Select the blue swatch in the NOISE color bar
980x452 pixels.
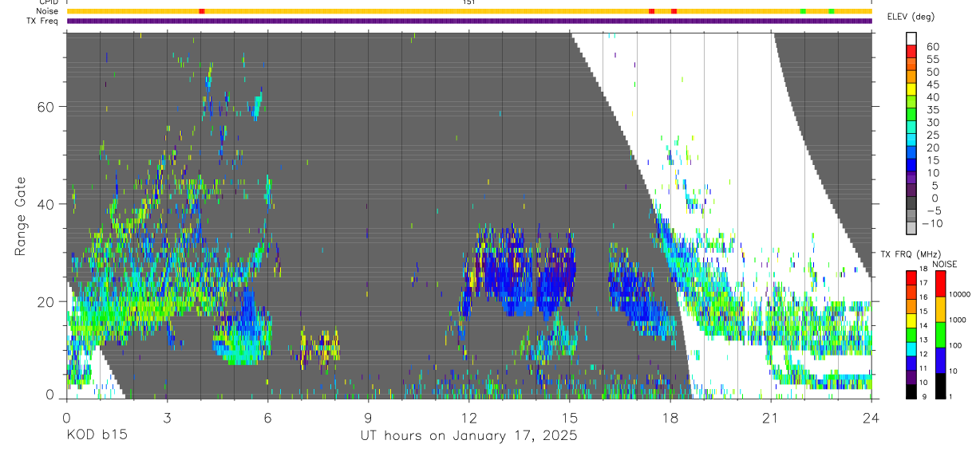pos(941,360)
